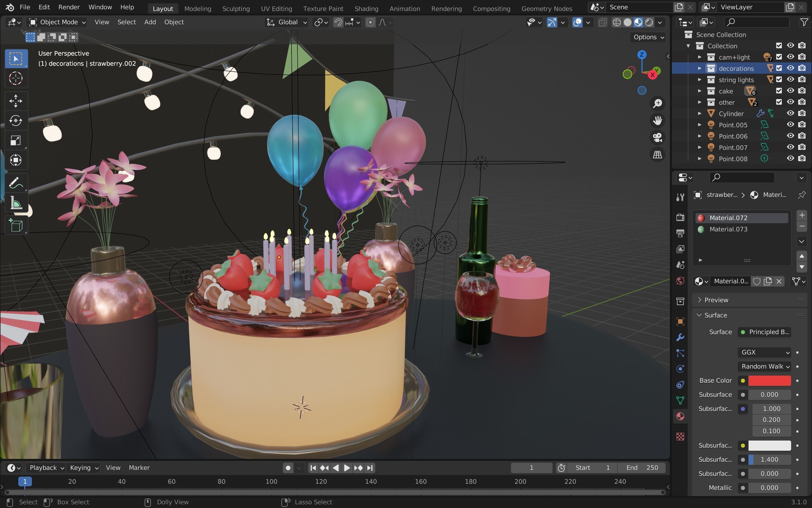Expand the other collection

click(x=700, y=102)
